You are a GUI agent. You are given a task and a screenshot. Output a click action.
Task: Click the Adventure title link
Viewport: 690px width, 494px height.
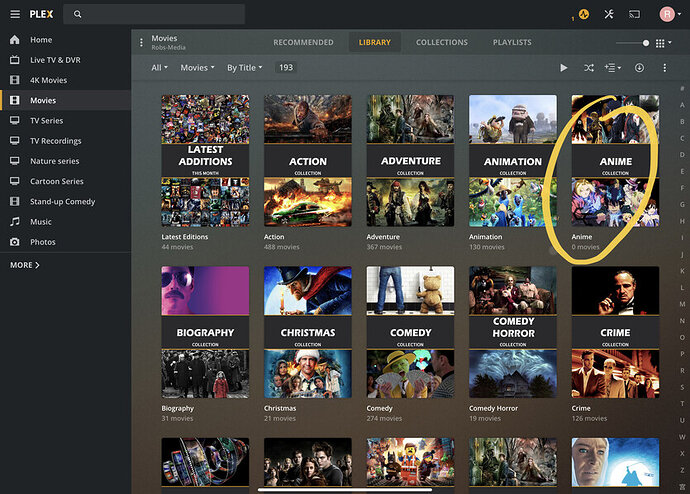point(383,237)
